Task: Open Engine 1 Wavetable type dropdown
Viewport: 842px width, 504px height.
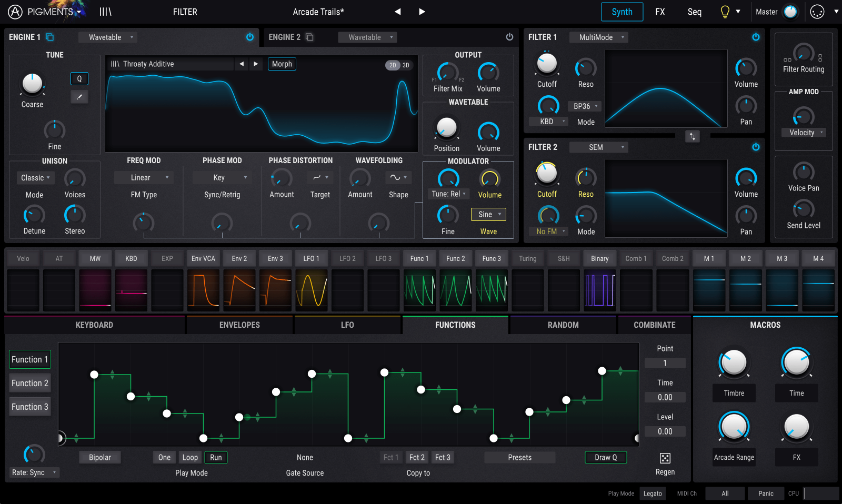Action: (108, 37)
